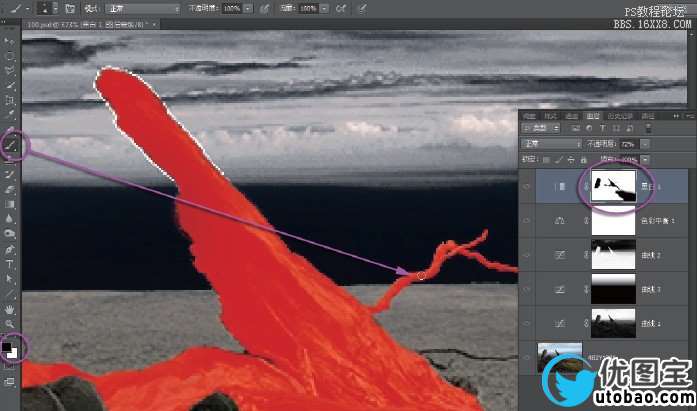Close the open document tab
This screenshot has width=697, height=411.
click(154, 25)
